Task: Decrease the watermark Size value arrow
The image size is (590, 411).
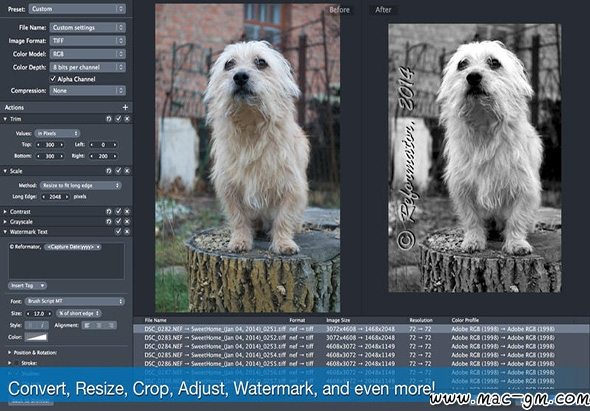Action: pos(28,313)
